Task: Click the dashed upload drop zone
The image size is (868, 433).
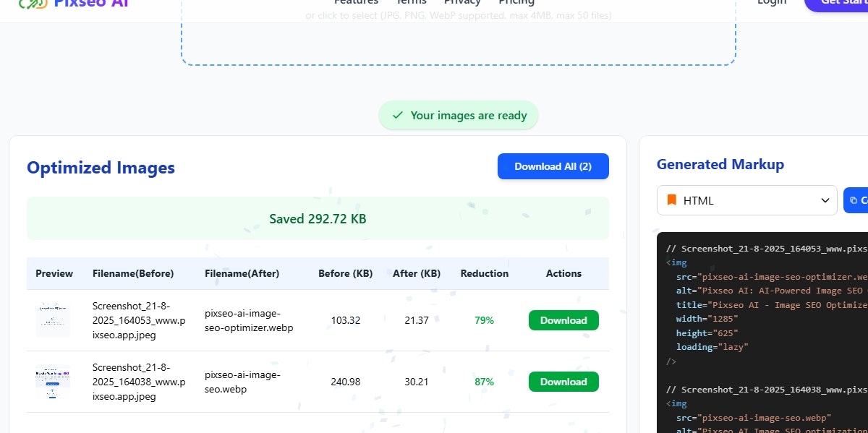Action: (x=459, y=33)
